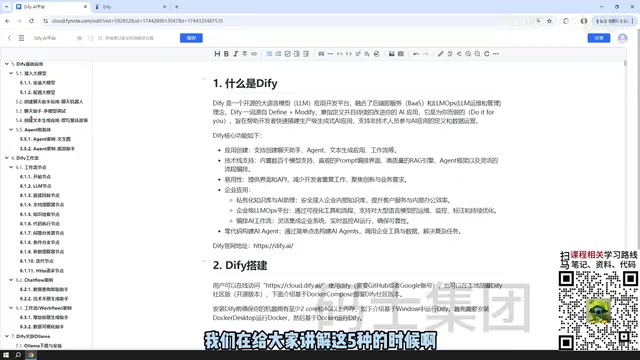Open Chrome from the taskbar

[31, 355]
